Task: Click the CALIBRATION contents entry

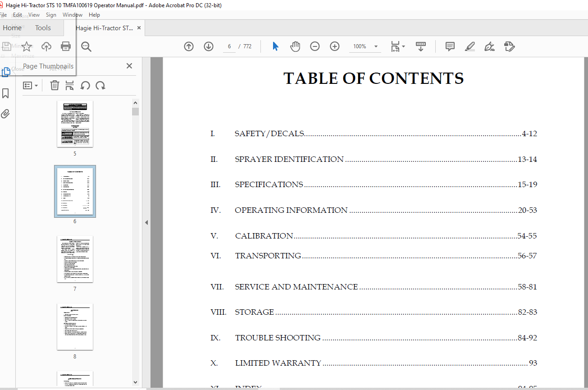Action: [x=374, y=236]
